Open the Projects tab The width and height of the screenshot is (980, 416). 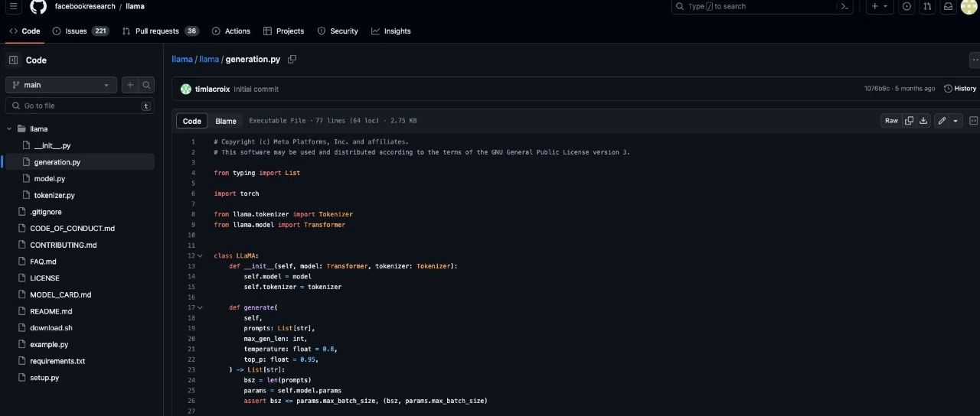tap(283, 31)
